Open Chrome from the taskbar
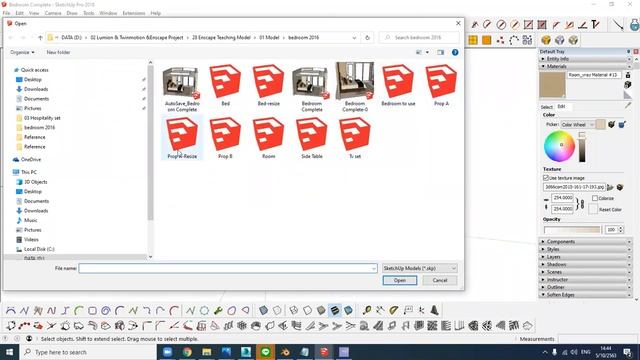Image resolution: width=640 pixels, height=360 pixels. [x=187, y=352]
